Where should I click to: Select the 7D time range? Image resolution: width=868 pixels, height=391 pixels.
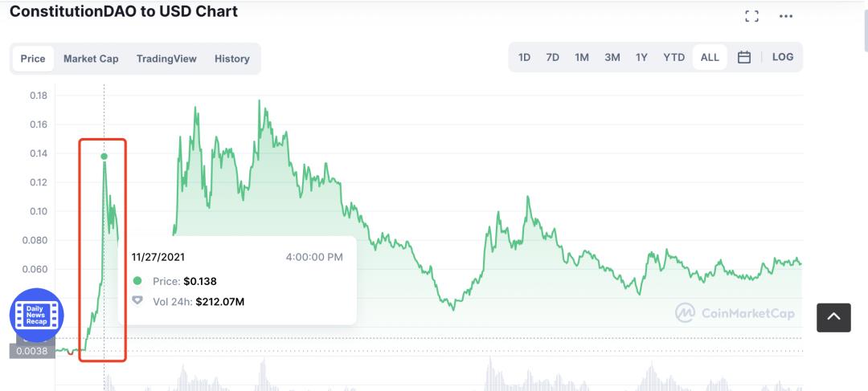click(552, 57)
